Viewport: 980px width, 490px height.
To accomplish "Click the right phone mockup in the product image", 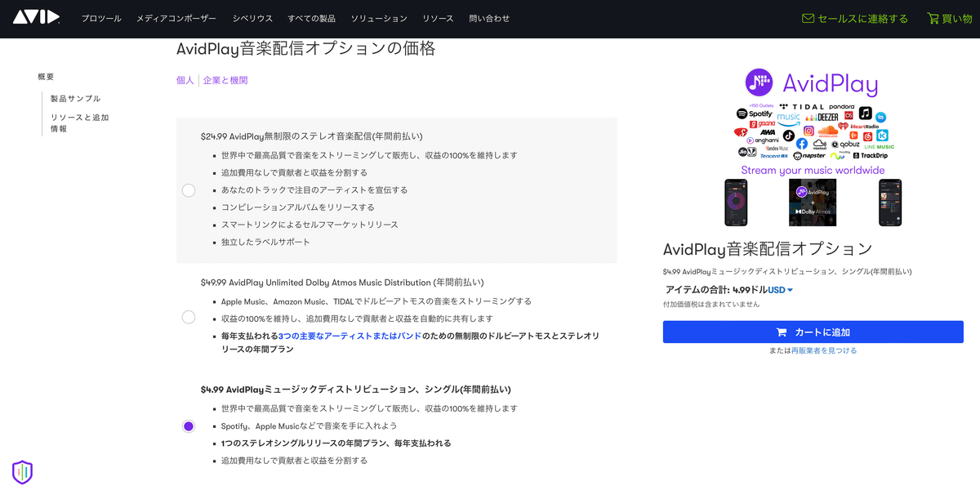I will [890, 203].
